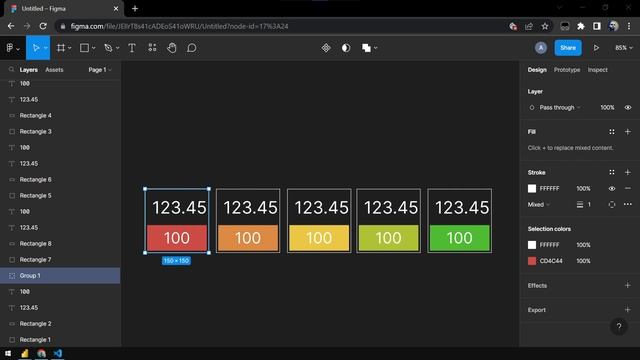Bookmark this page with star
Viewport: 640px width, 360px height.
click(x=545, y=26)
